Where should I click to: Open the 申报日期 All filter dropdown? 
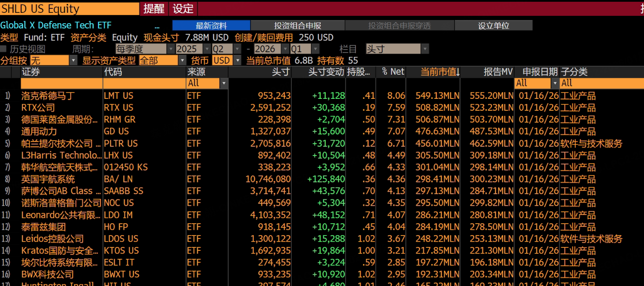click(555, 83)
